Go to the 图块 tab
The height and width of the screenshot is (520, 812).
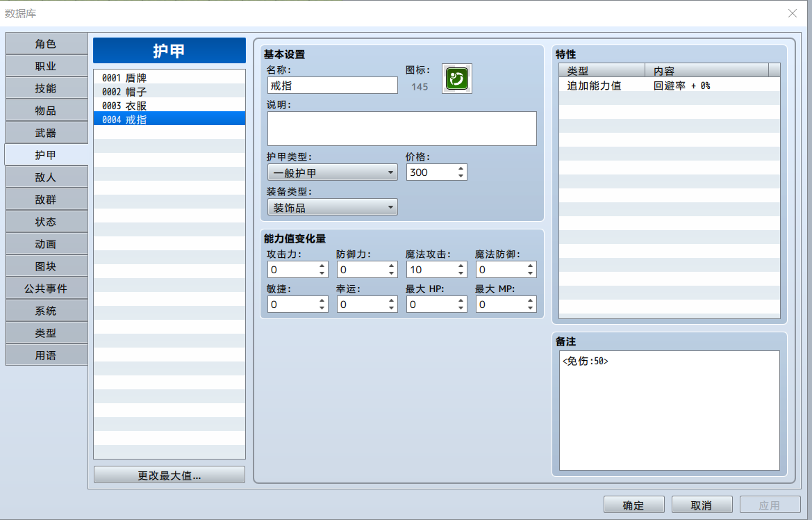tap(46, 266)
